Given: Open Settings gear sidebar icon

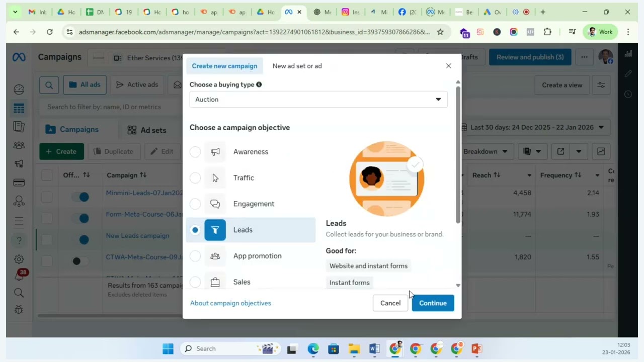Looking at the screenshot, I should tap(19, 259).
